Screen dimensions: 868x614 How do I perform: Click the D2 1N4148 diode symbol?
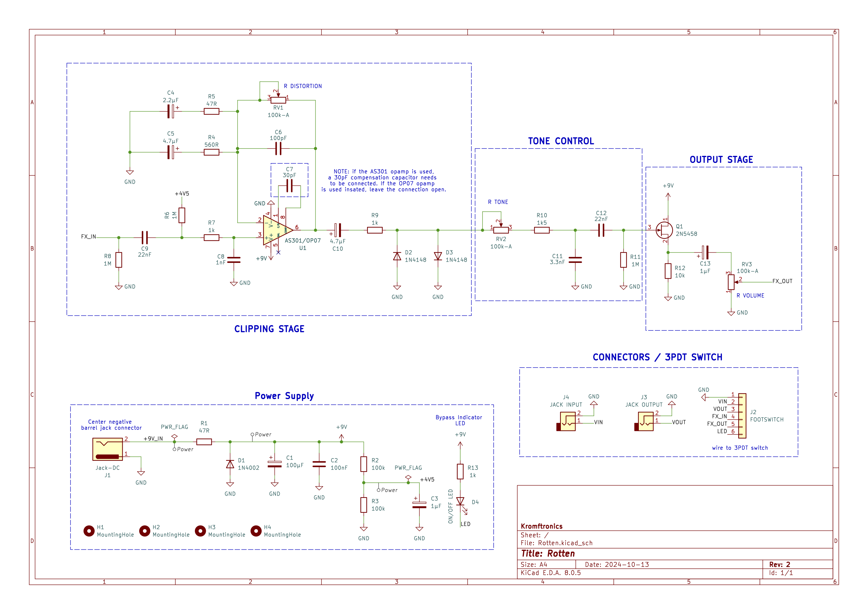tap(397, 256)
